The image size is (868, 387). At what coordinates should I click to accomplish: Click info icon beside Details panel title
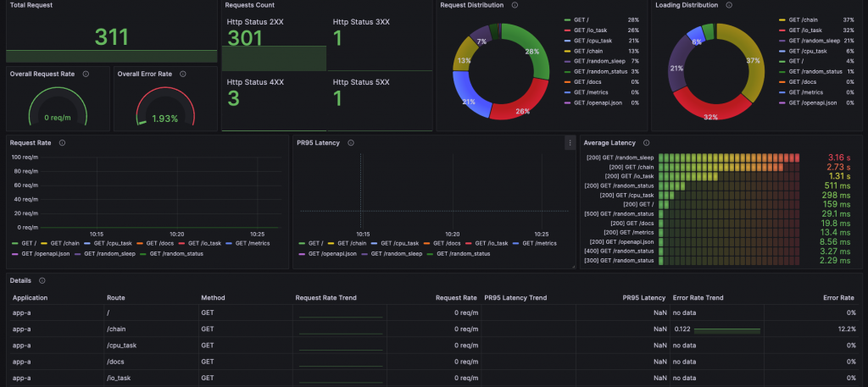point(42,281)
